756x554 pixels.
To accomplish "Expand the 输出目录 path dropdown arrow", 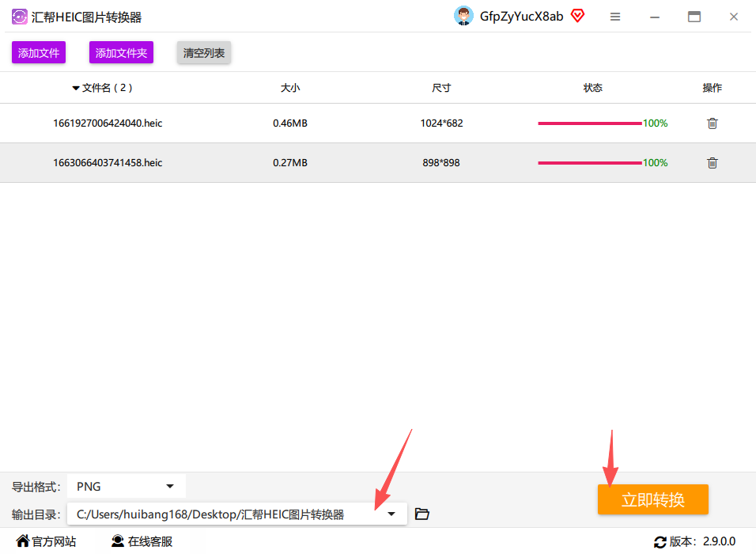I will pos(391,514).
